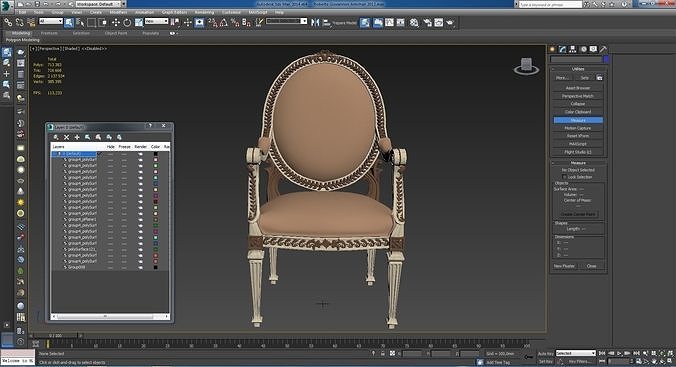Screen dimensions: 676x367
Task: Click the Perspective Match utility button
Action: pos(578,96)
